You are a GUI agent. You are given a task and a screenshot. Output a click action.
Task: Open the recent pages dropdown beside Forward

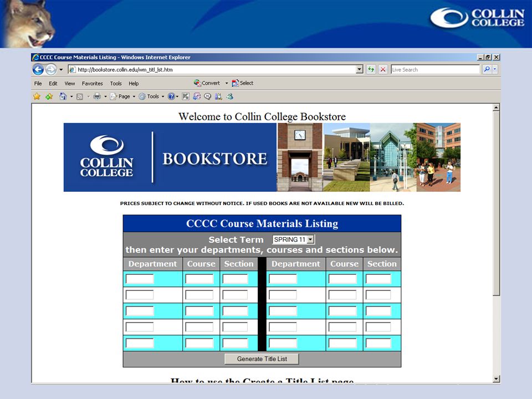click(61, 70)
